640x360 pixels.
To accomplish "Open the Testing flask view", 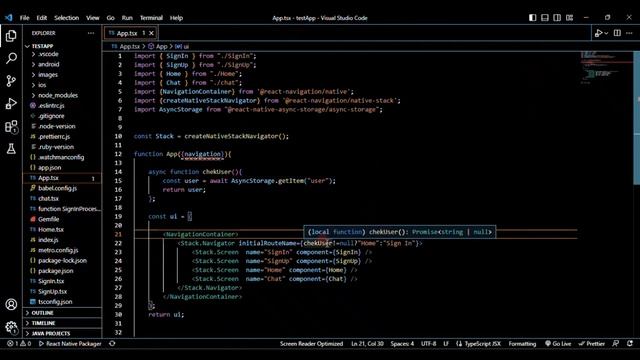I will (x=11, y=149).
